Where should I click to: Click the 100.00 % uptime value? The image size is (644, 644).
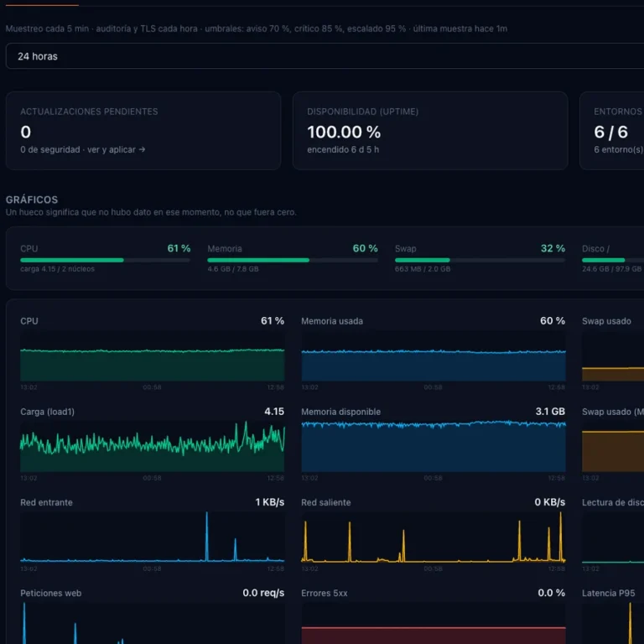(344, 132)
